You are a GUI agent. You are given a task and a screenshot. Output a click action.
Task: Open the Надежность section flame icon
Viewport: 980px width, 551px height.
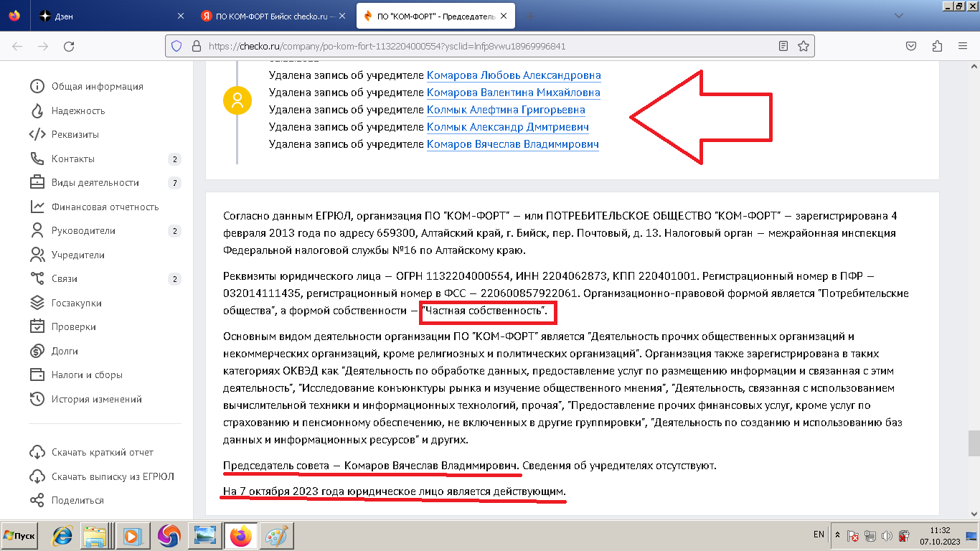(37, 110)
